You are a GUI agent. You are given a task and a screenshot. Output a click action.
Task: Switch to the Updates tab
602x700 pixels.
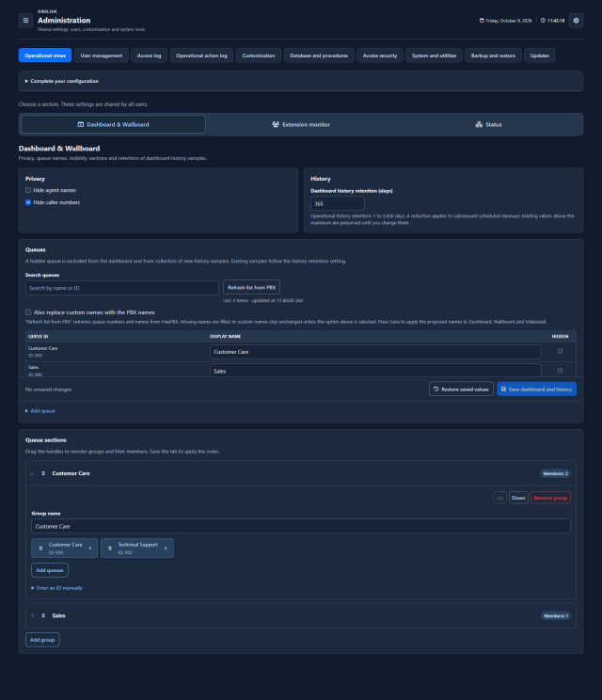[540, 56]
